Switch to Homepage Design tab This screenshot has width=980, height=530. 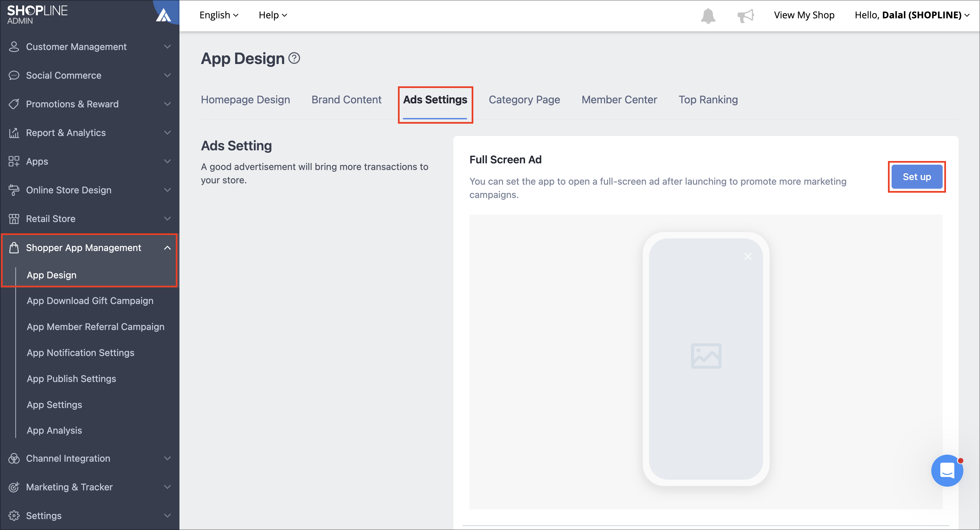point(246,100)
